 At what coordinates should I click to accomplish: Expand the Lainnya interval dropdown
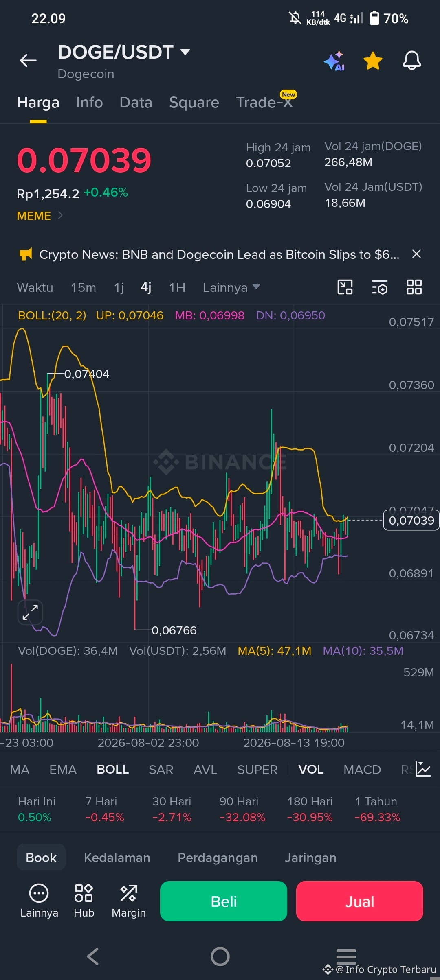pyautogui.click(x=231, y=287)
